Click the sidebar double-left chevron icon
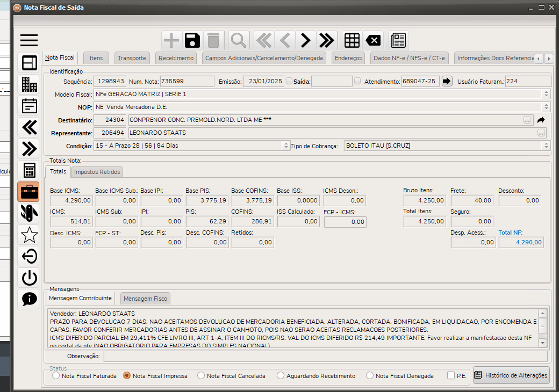Viewport: 559px width, 392px height. (x=29, y=127)
